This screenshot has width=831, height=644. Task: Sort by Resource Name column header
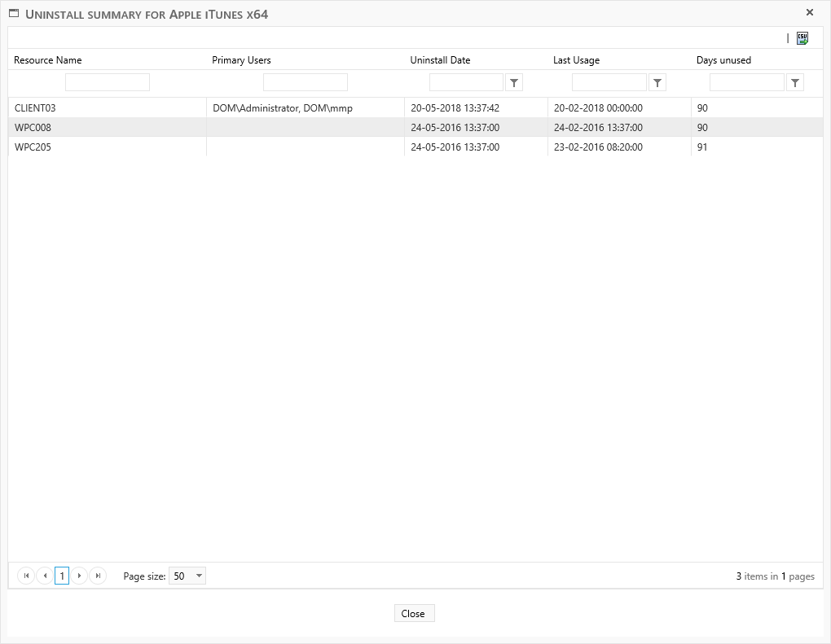tap(48, 60)
